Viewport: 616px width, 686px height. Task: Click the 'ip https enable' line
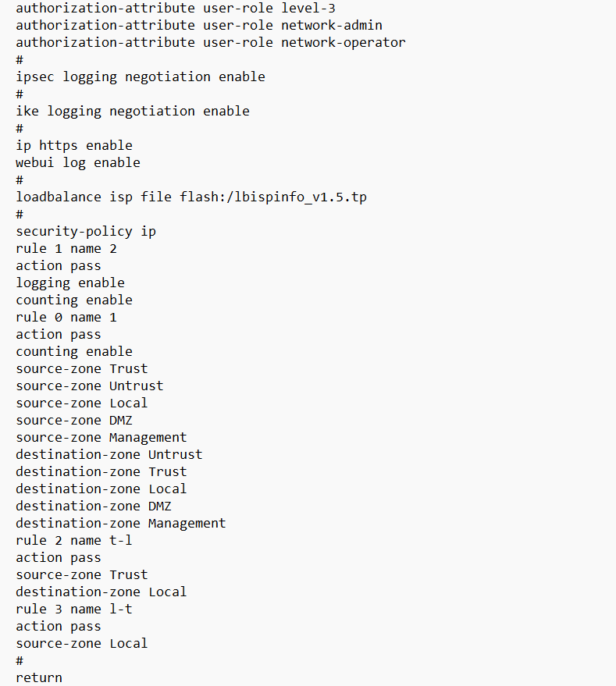tap(74, 146)
